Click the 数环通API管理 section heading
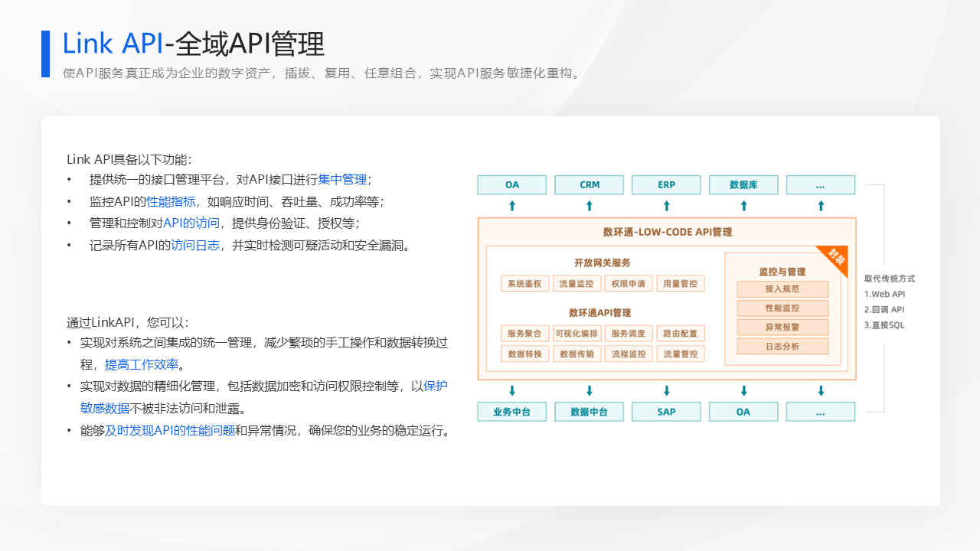This screenshot has height=551, width=980. click(599, 312)
